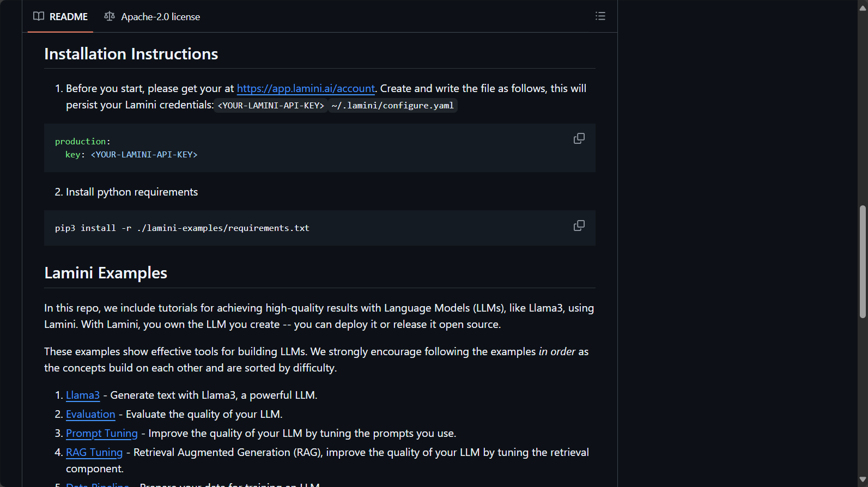Open the README outline menu icon
The height and width of the screenshot is (487, 868).
tap(600, 16)
